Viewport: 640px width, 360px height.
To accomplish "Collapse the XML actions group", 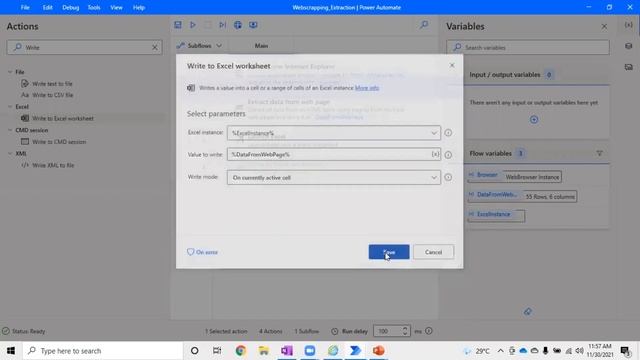I will click(10, 153).
